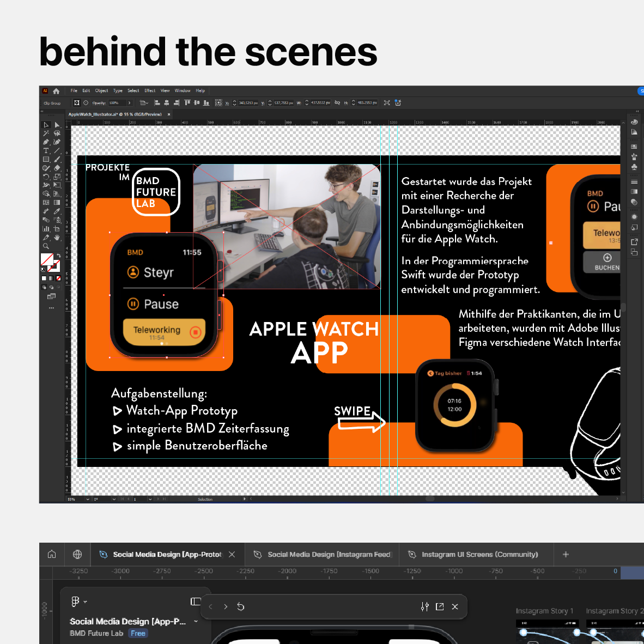Expand Figma file name chevron
This screenshot has height=644, width=644.
click(196, 622)
